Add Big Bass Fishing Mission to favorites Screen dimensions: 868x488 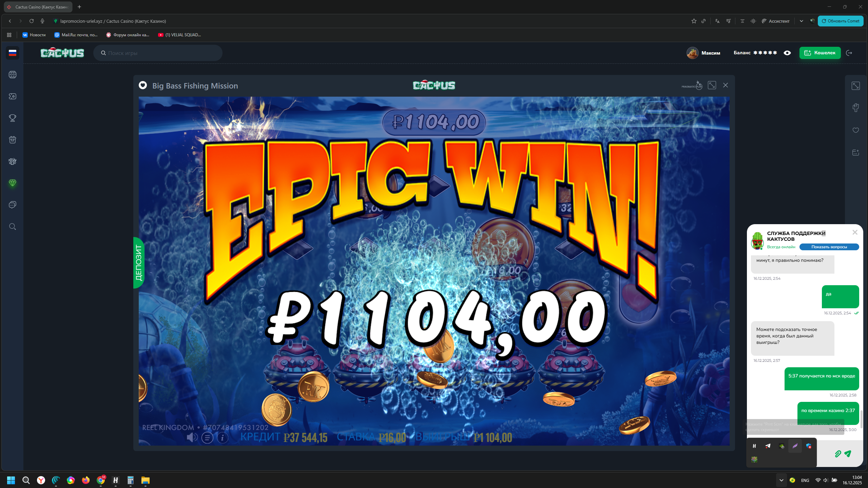(143, 85)
